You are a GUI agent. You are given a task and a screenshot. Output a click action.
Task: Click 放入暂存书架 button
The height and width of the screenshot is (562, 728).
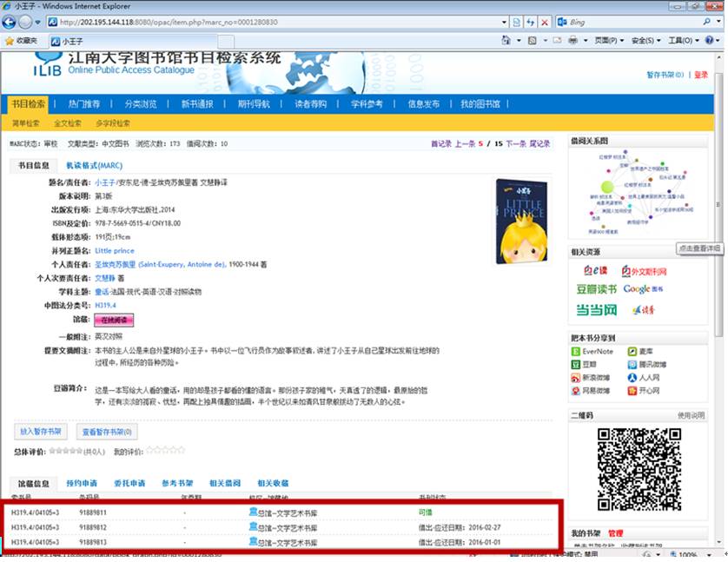[x=40, y=431]
